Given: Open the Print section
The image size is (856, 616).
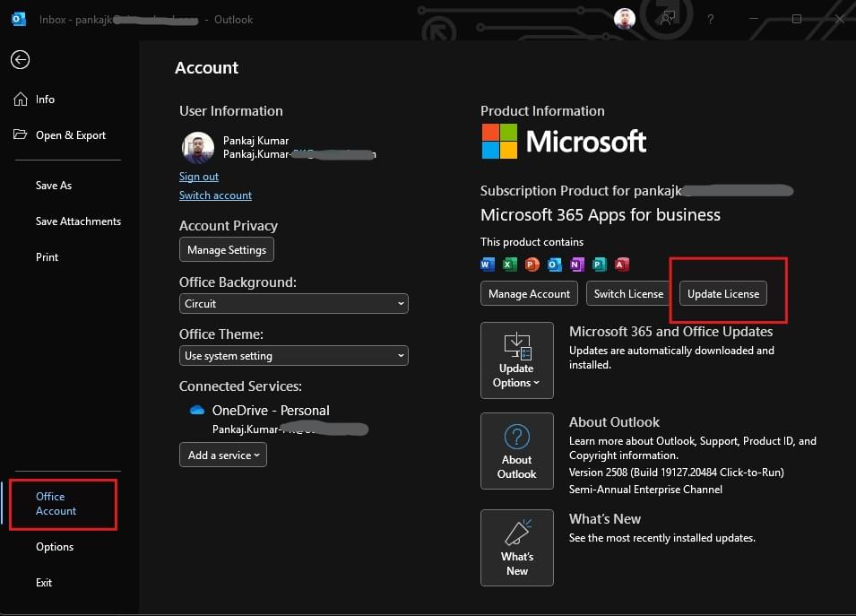Looking at the screenshot, I should [47, 256].
